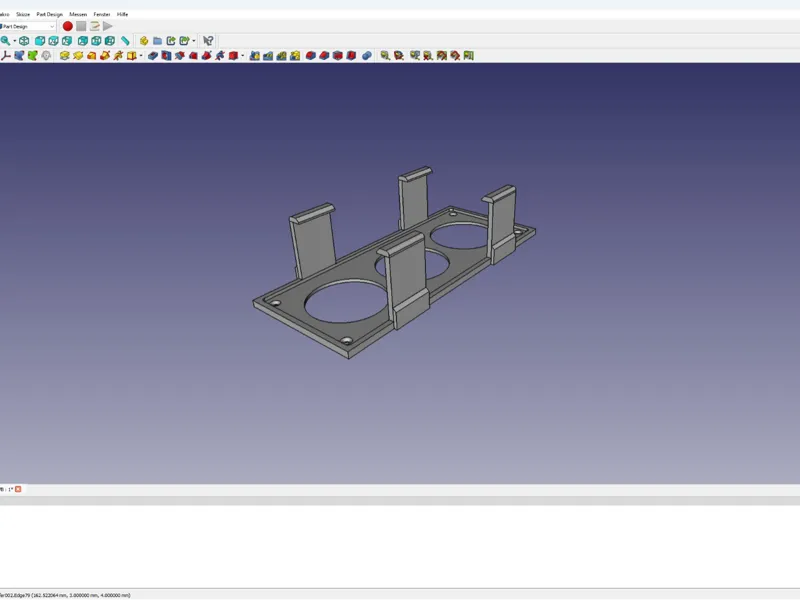
Task: Toggle 3D measurements icon
Action: tap(455, 56)
